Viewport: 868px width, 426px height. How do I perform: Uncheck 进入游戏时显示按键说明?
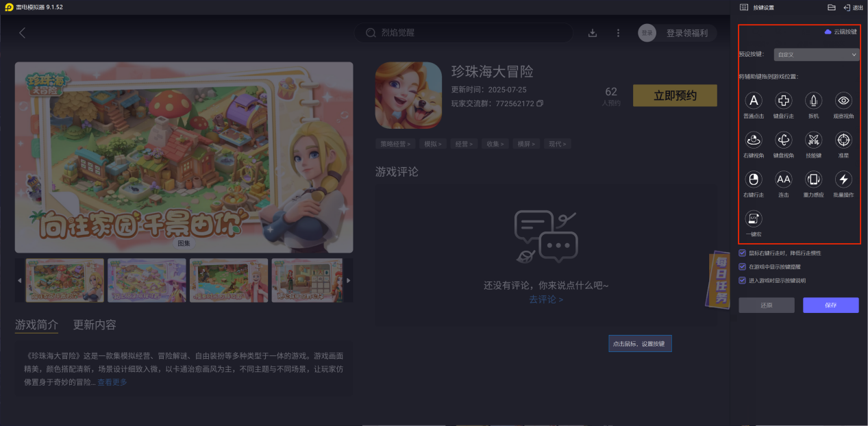pos(742,280)
